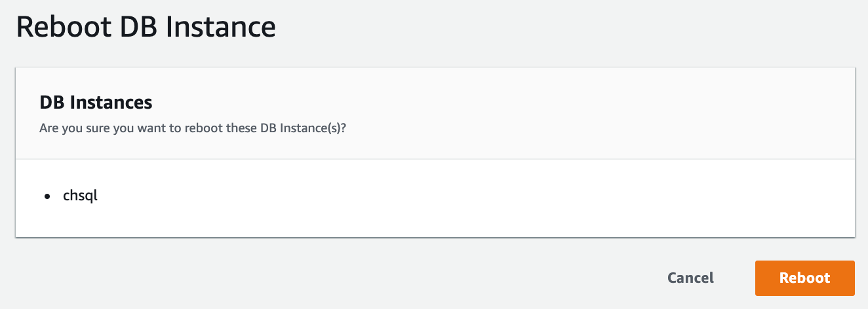Select the chsql instance name
This screenshot has width=868, height=309.
point(80,196)
